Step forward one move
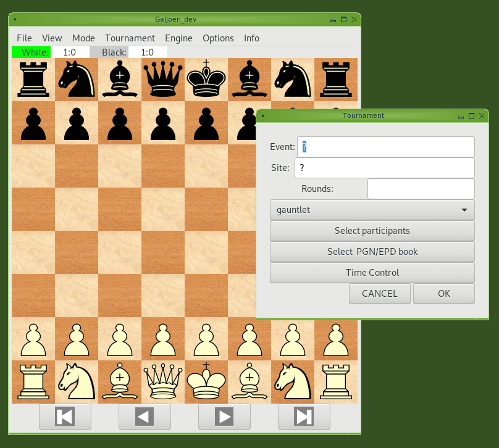 coord(224,417)
